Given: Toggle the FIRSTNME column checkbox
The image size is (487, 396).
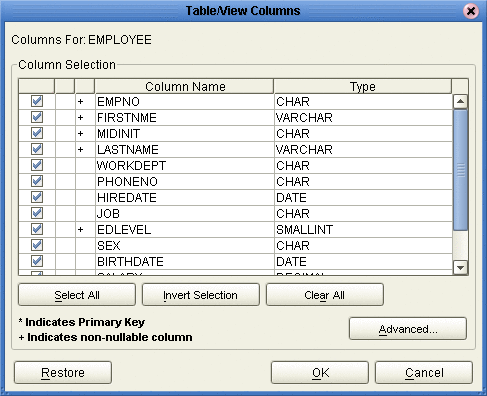Looking at the screenshot, I should point(37,117).
